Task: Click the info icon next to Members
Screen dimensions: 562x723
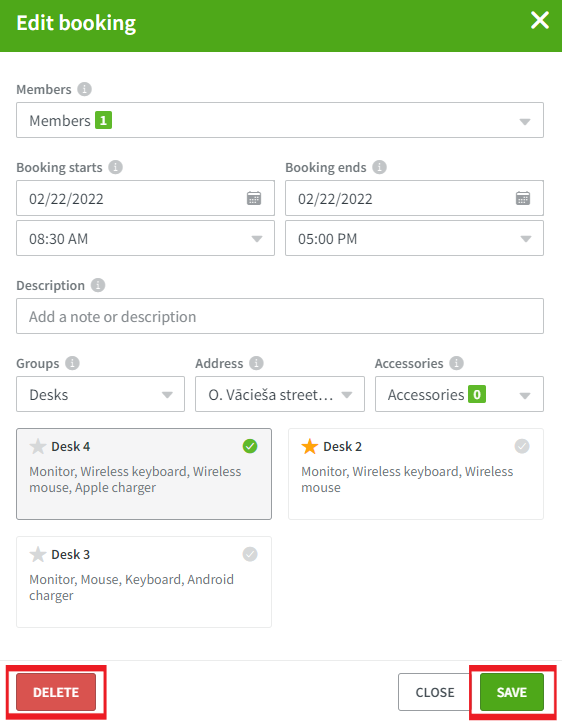Action: (x=84, y=89)
